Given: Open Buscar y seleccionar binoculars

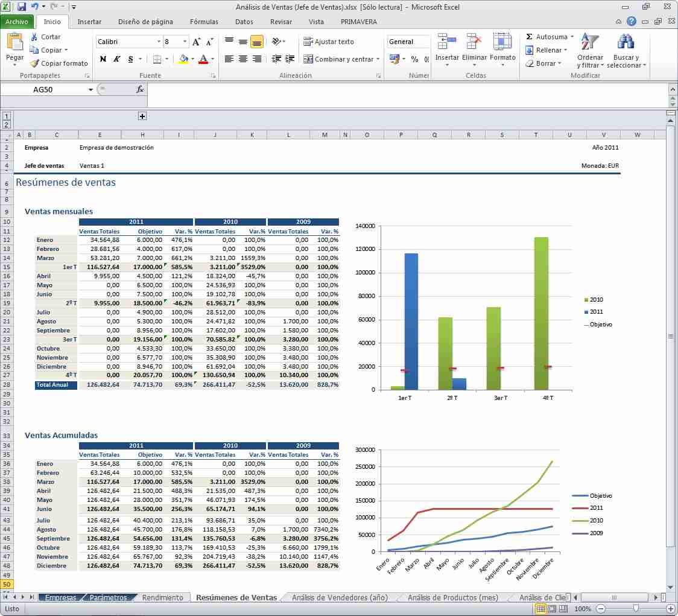Looking at the screenshot, I should [626, 51].
